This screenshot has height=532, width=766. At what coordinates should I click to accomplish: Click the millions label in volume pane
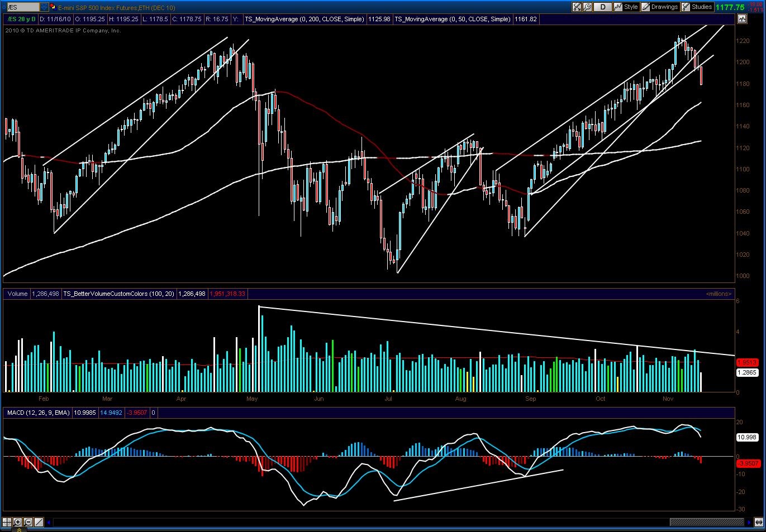pos(719,294)
